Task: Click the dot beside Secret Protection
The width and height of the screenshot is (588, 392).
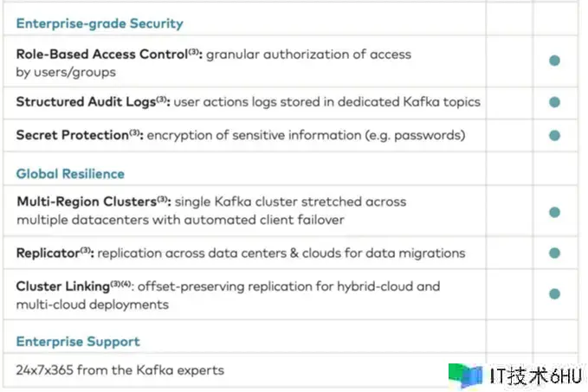Action: (x=554, y=135)
